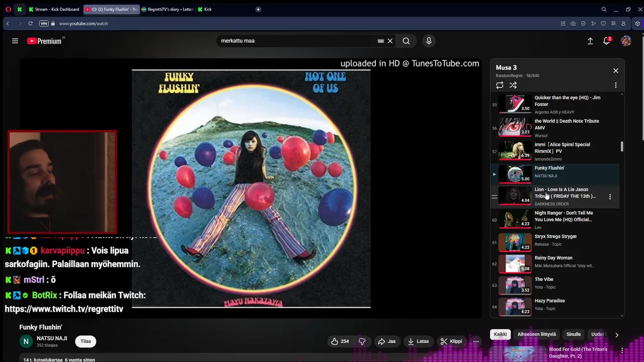Dislike the Funky Flushin' video
This screenshot has width=644, height=362.
pyautogui.click(x=362, y=341)
